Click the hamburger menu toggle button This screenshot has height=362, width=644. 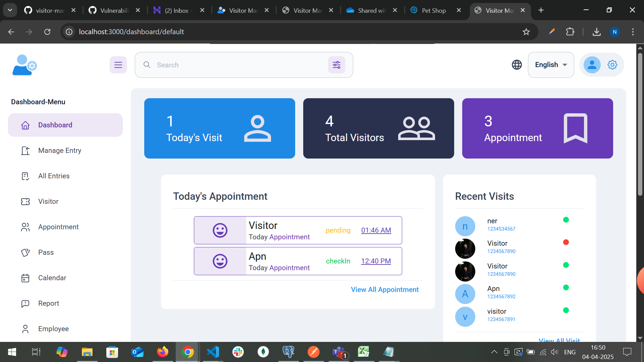click(118, 65)
